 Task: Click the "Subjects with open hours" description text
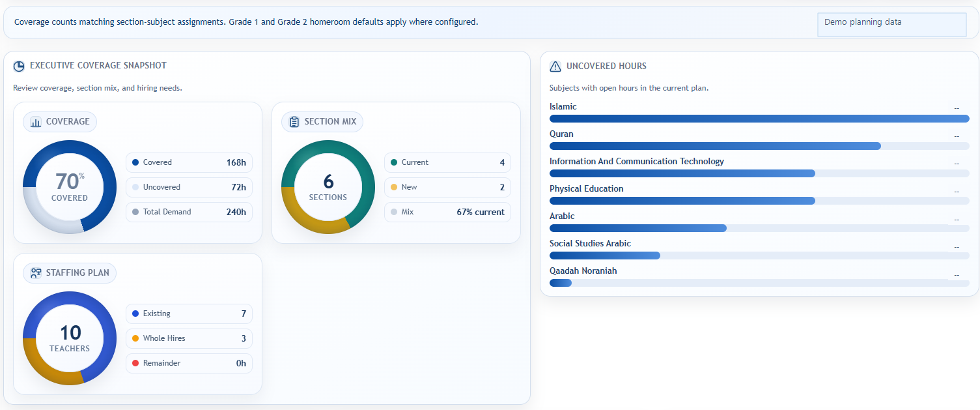click(629, 88)
